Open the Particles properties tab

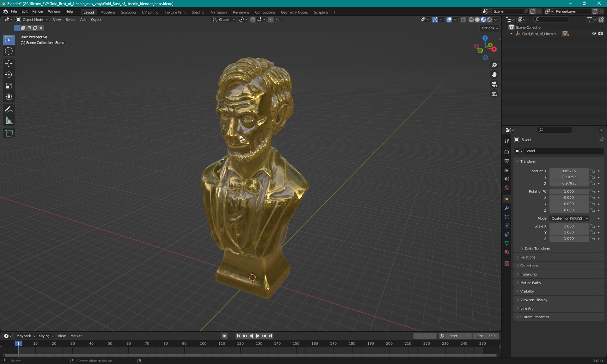507,217
